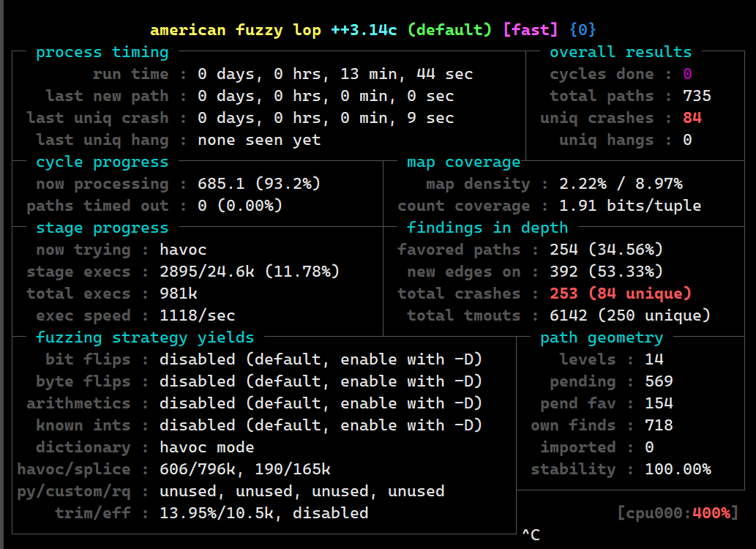Viewport: 756px width, 549px height.
Task: Click the cycles done value '0'
Action: pos(687,74)
